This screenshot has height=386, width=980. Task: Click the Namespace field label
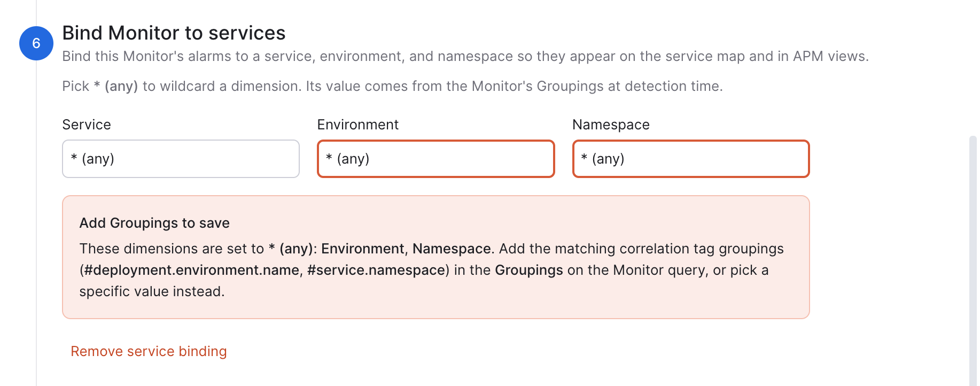point(611,125)
